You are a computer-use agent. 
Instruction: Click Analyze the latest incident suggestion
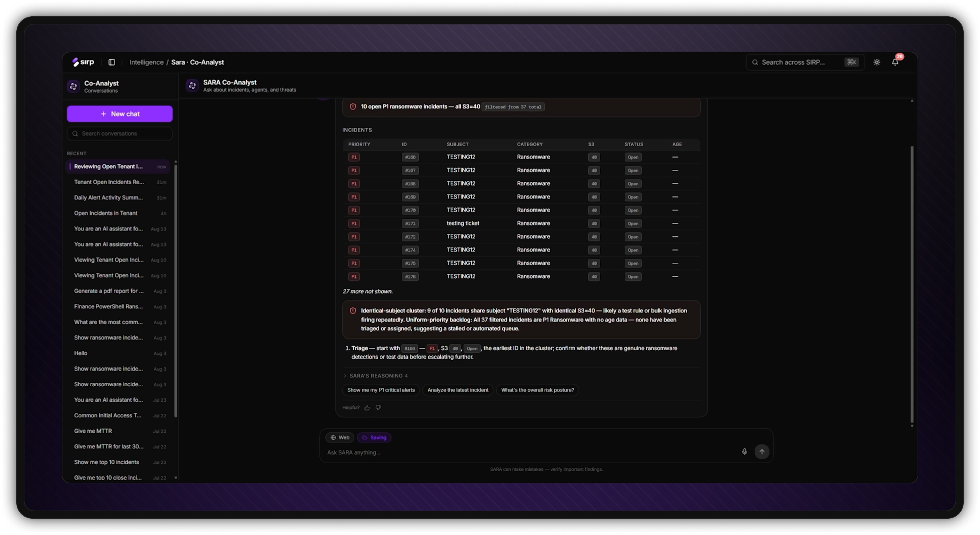click(458, 390)
